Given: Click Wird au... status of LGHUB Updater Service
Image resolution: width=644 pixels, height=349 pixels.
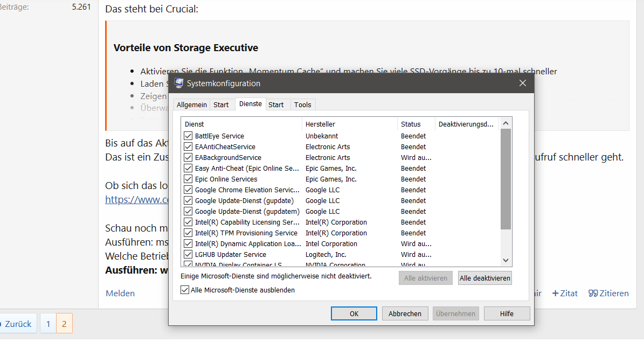Looking at the screenshot, I should tap(416, 255).
